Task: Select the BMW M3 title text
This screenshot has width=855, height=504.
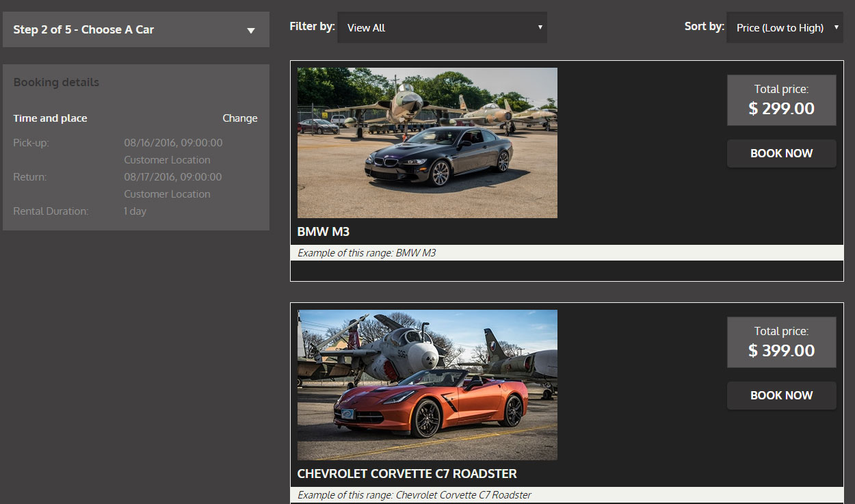Action: pyautogui.click(x=324, y=231)
